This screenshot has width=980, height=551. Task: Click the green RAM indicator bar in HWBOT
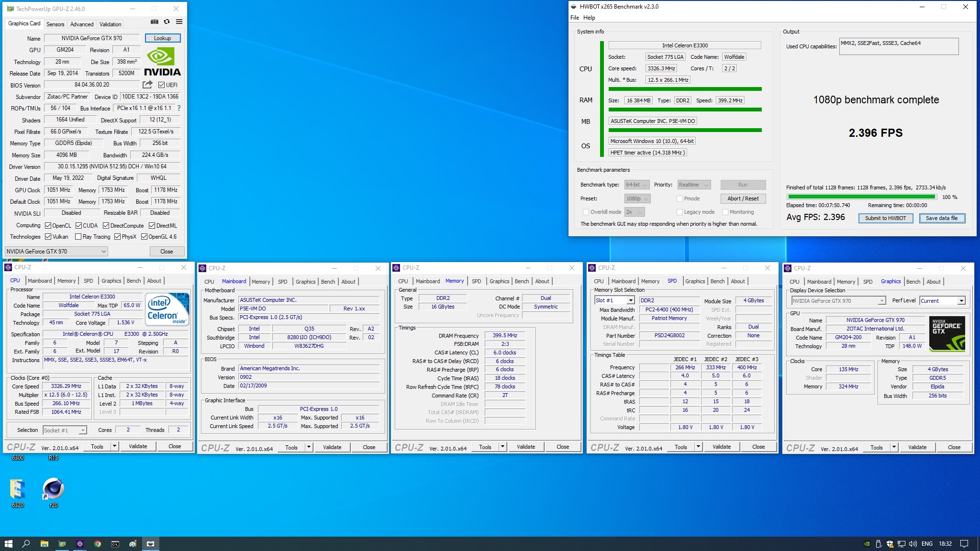(x=685, y=110)
